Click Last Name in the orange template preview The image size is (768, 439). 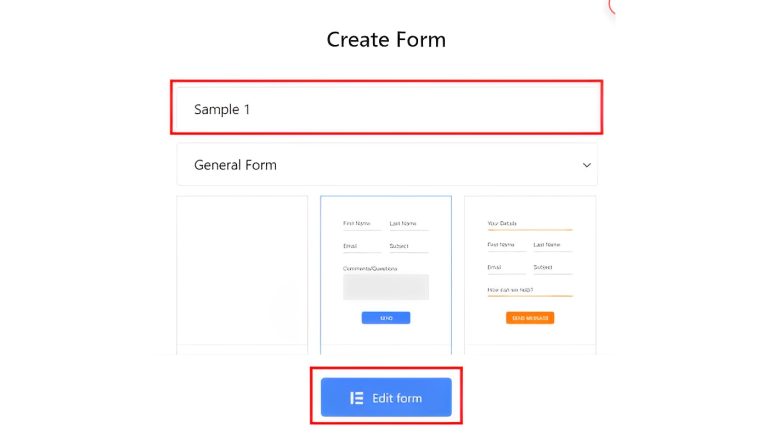pos(547,245)
